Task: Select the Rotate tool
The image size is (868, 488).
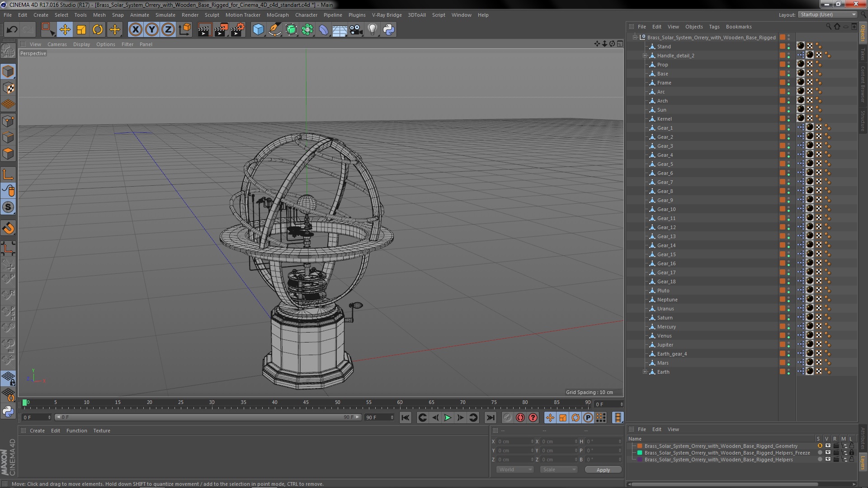Action: tap(98, 30)
